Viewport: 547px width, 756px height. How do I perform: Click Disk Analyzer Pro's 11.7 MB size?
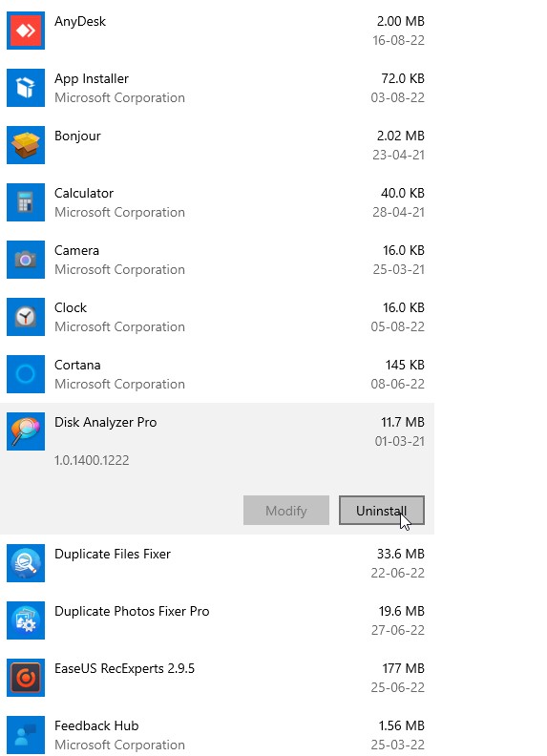[x=403, y=422]
